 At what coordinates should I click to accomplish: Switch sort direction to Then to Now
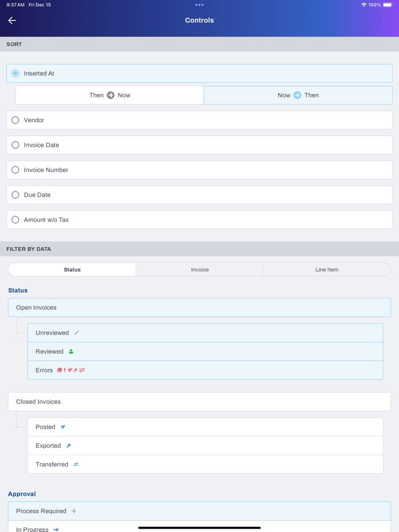pyautogui.click(x=109, y=95)
